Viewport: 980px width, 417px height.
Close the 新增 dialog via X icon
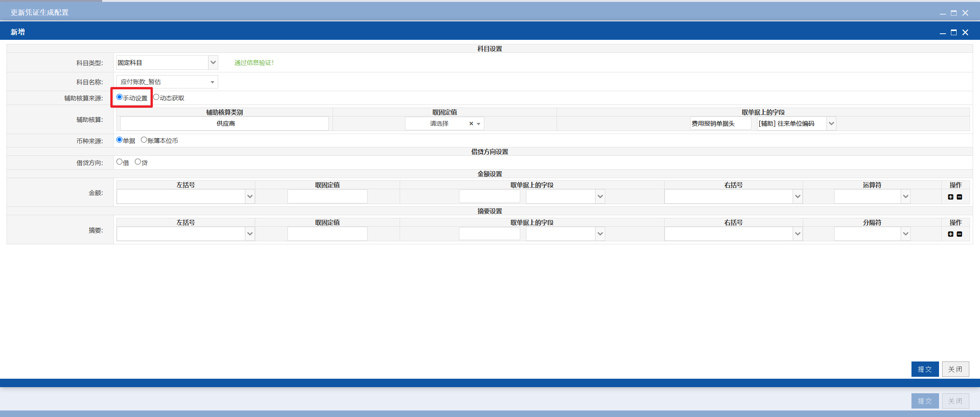pos(965,33)
